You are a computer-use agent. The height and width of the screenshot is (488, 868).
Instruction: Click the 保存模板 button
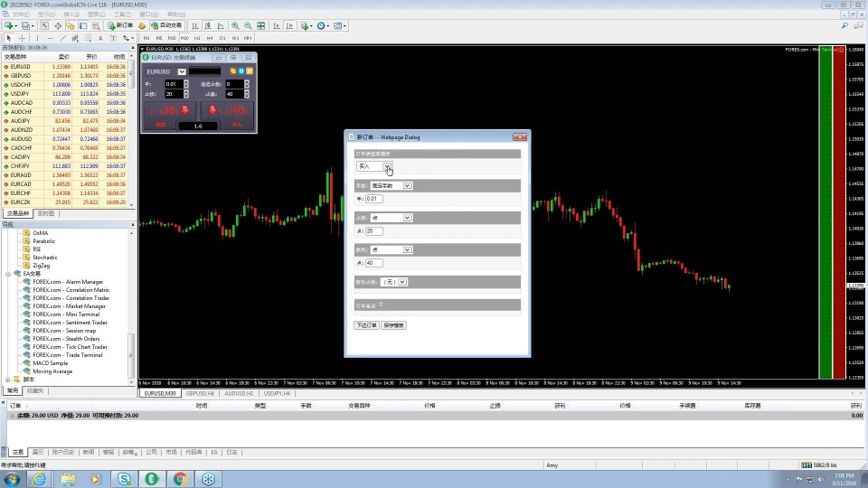click(x=394, y=324)
